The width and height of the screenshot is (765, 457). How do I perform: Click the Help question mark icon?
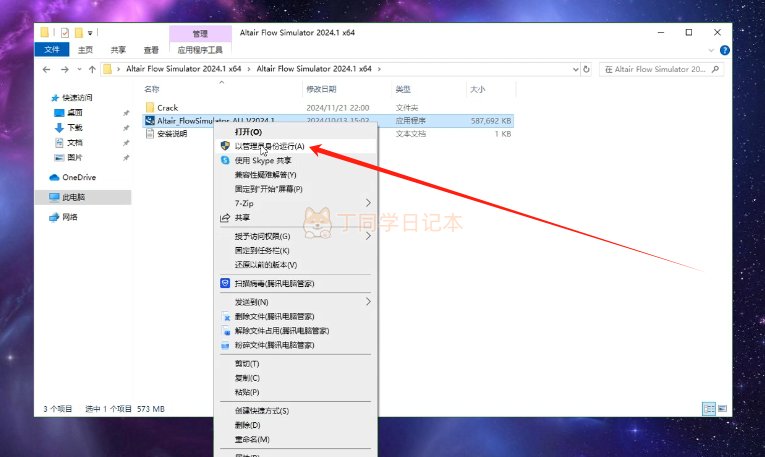(x=725, y=50)
